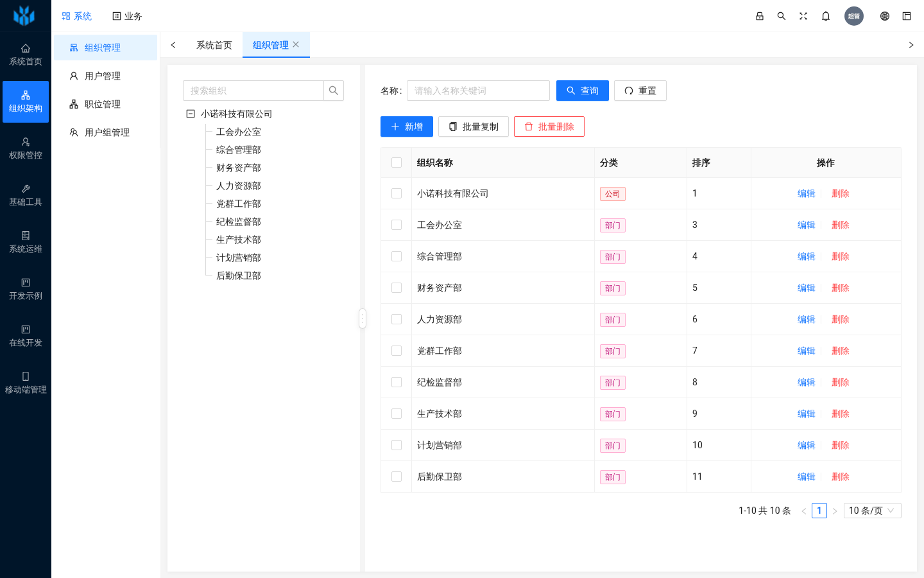
Task: Click the lock screen icon
Action: (x=760, y=16)
